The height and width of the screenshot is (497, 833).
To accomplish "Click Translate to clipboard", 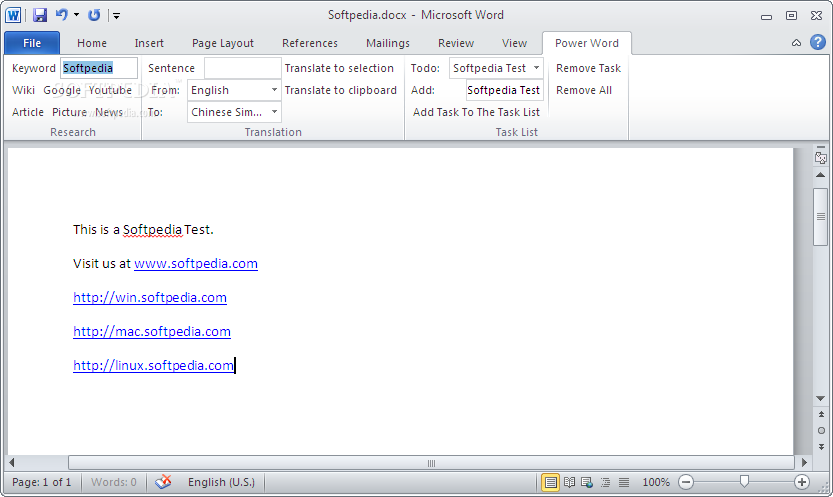I will pos(341,90).
